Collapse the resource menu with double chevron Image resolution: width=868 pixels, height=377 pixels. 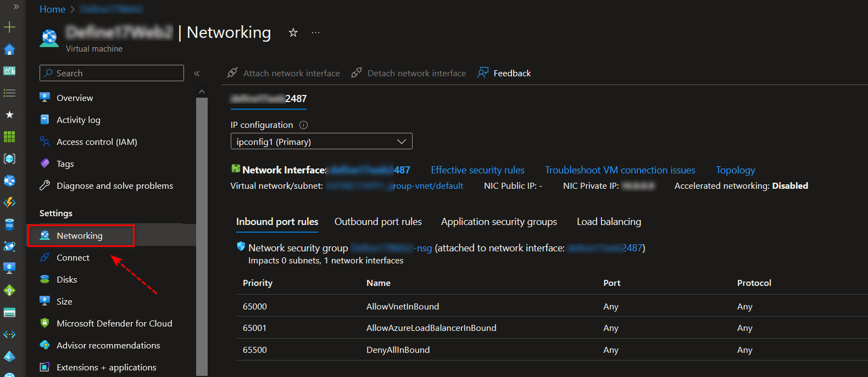(x=197, y=73)
